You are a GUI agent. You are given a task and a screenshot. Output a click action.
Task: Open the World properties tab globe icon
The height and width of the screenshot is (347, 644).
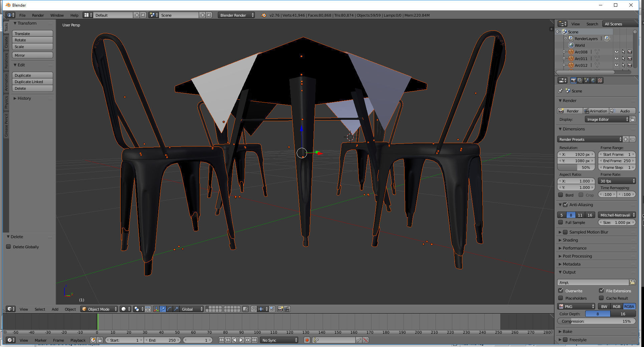(593, 80)
